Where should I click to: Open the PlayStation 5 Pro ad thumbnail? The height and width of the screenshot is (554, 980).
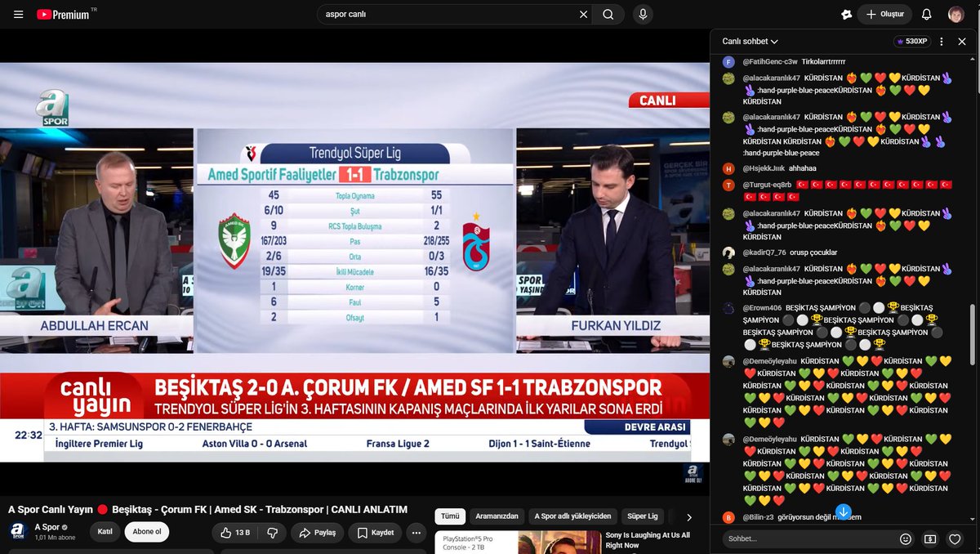click(517, 543)
